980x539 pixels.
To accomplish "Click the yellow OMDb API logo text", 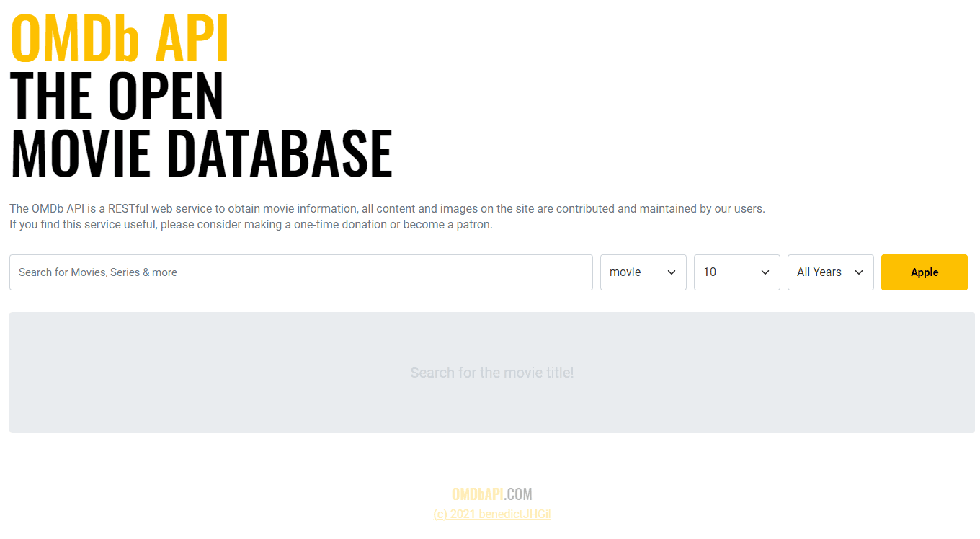I will 120,36.
